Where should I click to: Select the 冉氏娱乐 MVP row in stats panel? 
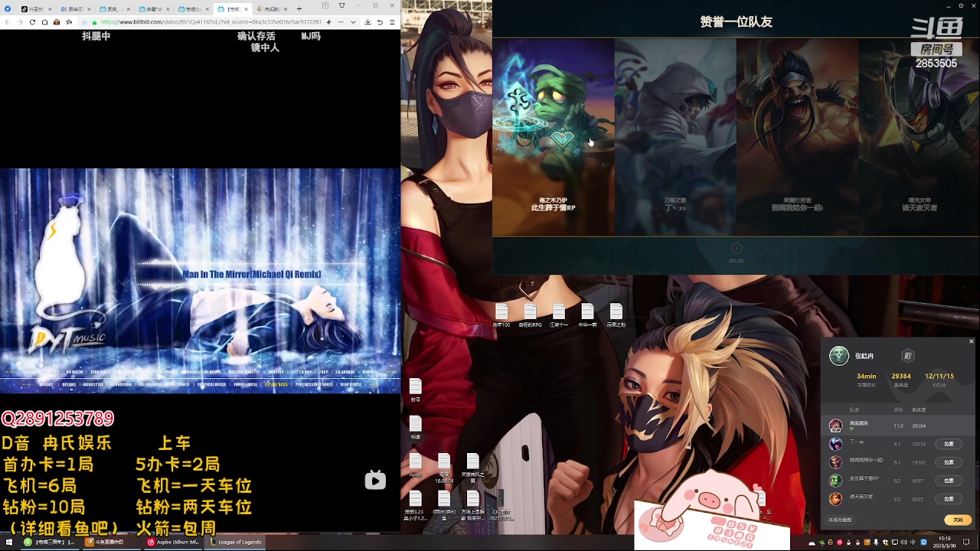click(x=898, y=425)
